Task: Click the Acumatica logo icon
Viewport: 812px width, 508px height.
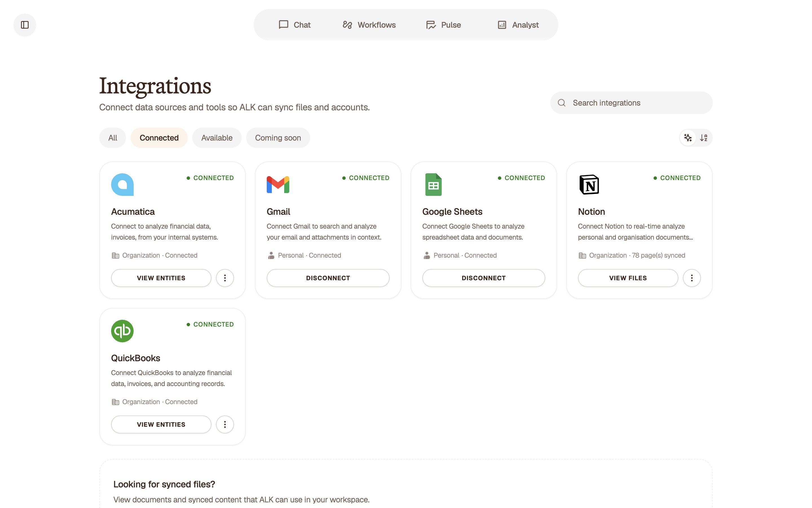Action: coord(122,185)
